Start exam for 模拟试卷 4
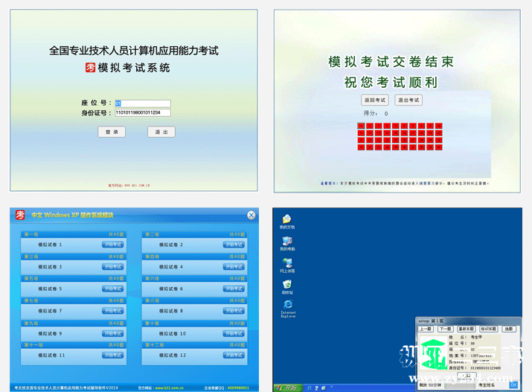Screen dimensions: 532x392 click(x=234, y=267)
